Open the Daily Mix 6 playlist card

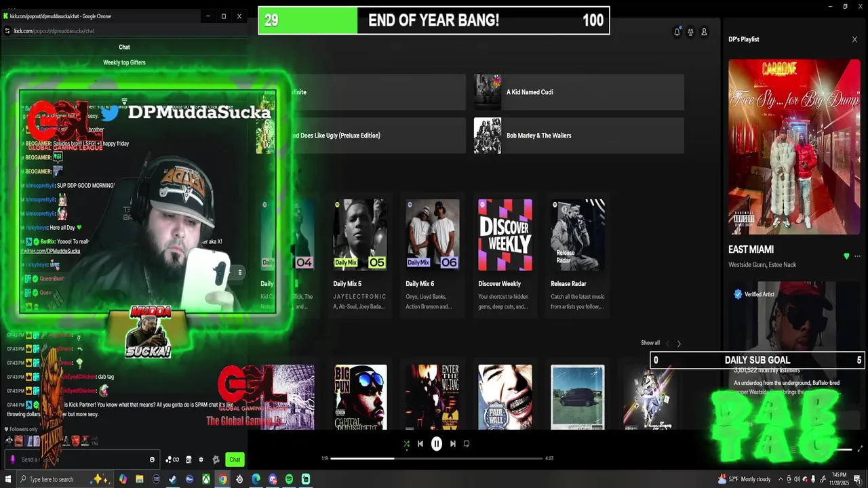[433, 256]
